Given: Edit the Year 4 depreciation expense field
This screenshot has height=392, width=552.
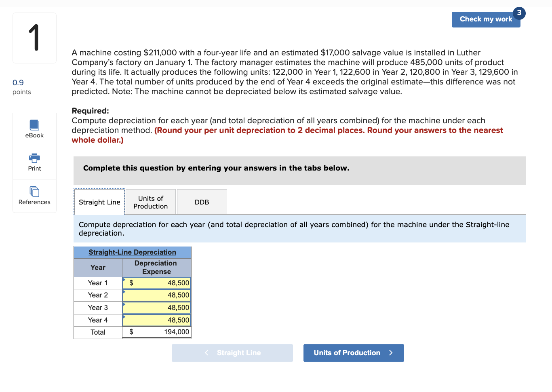Looking at the screenshot, I should 156,320.
